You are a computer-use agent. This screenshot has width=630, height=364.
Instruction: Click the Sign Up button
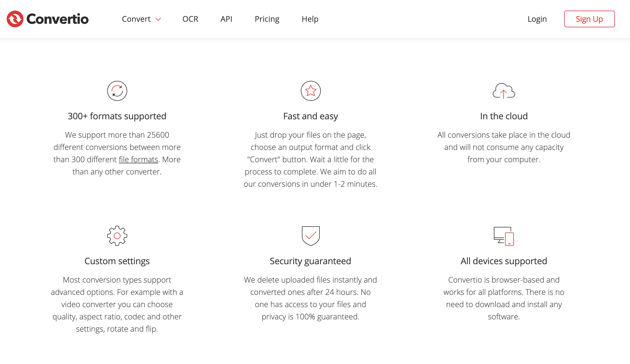589,19
